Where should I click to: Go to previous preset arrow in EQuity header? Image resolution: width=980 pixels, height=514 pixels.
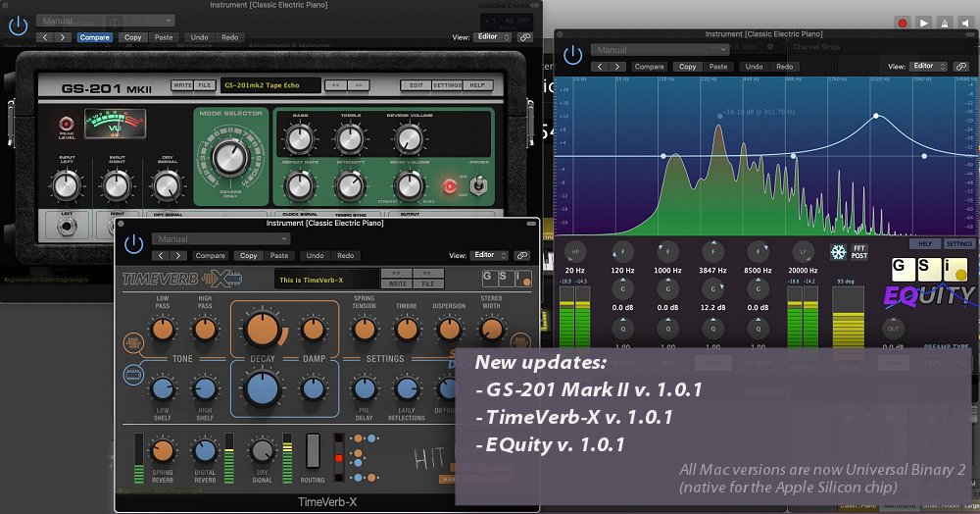[x=600, y=67]
